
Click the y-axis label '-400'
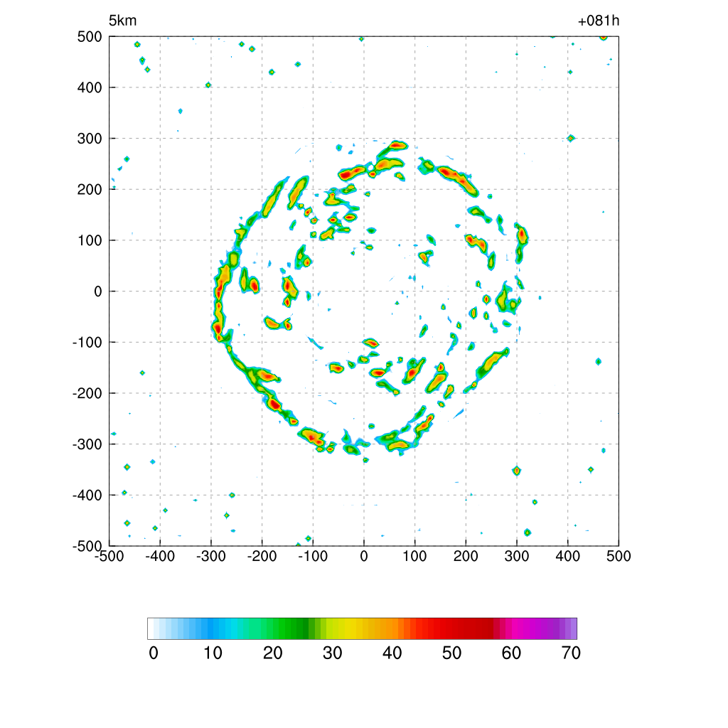pos(87,496)
